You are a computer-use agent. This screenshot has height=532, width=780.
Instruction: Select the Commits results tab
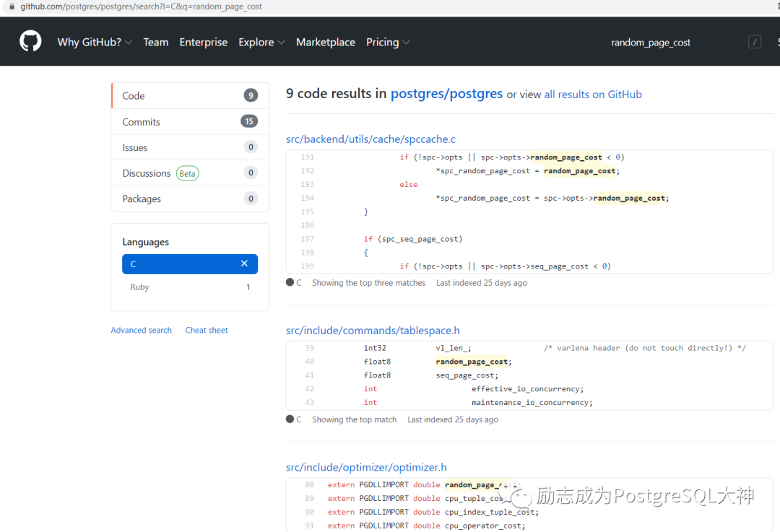coord(190,122)
